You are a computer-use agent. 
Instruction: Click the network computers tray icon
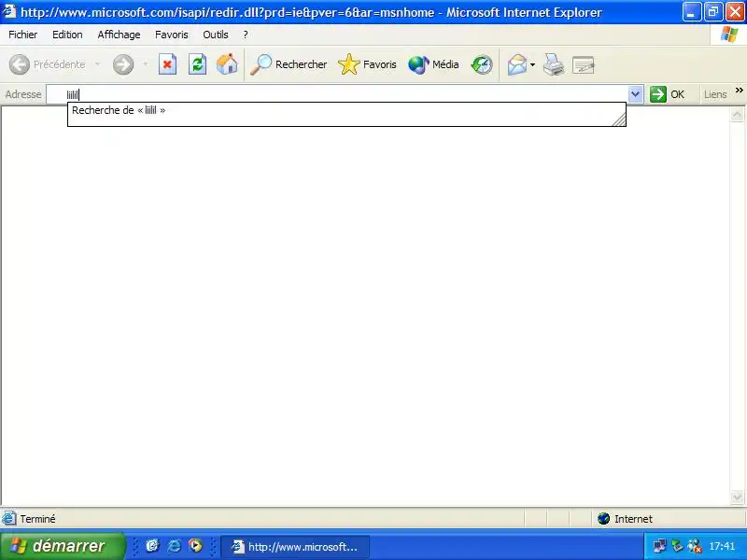pos(659,546)
